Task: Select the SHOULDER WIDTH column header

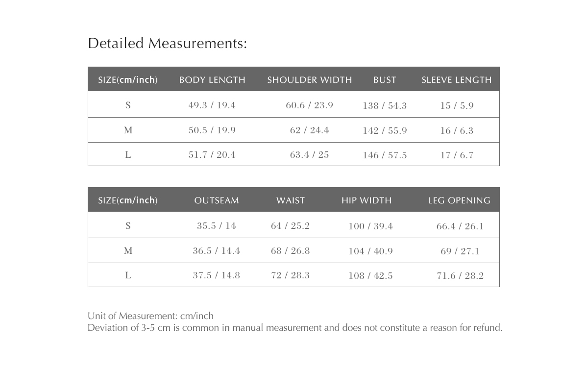Action: tap(310, 80)
